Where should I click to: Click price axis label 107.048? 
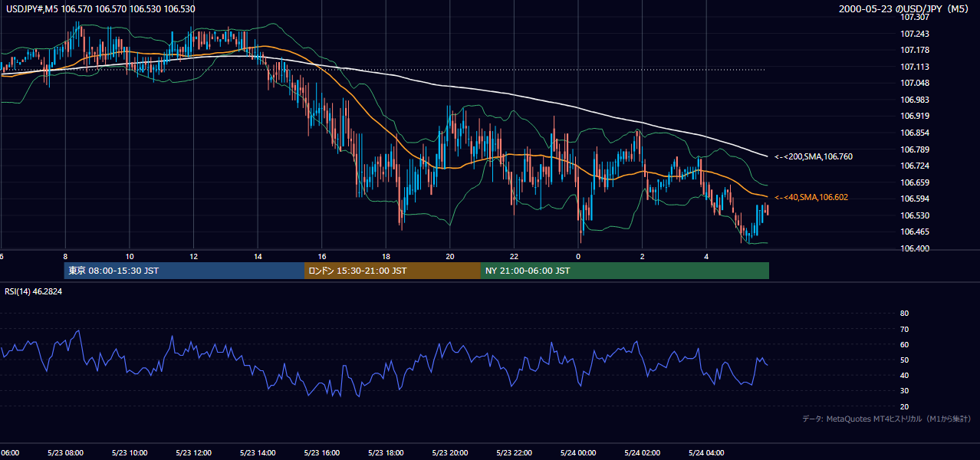tap(914, 83)
